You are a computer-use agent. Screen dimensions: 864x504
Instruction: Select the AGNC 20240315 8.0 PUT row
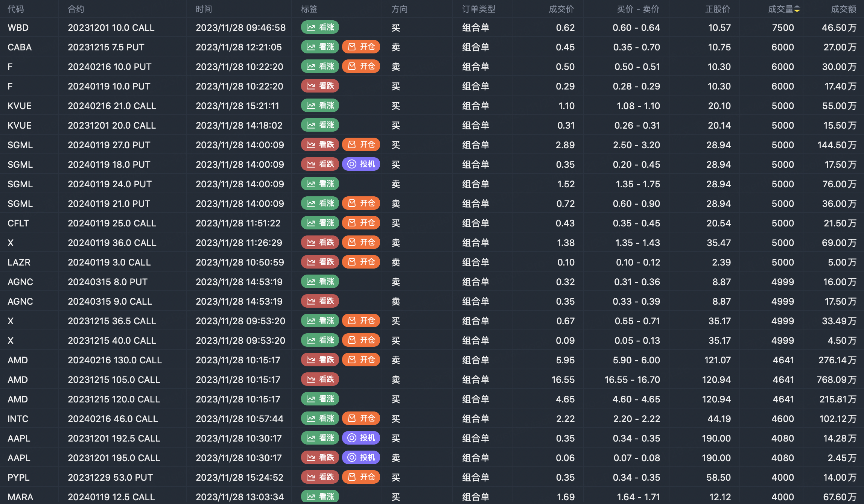(107, 282)
